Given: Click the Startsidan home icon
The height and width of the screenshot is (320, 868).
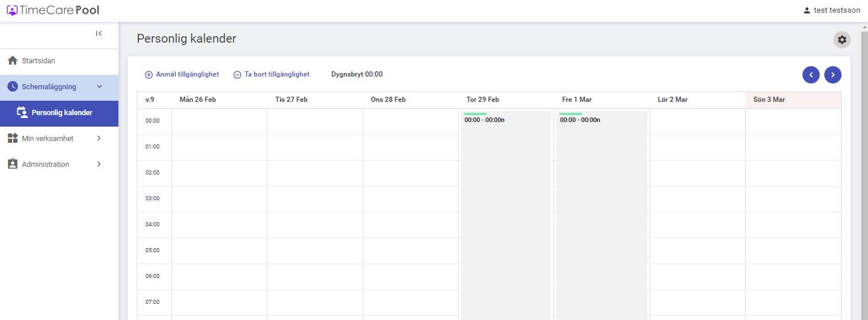Looking at the screenshot, I should point(13,60).
